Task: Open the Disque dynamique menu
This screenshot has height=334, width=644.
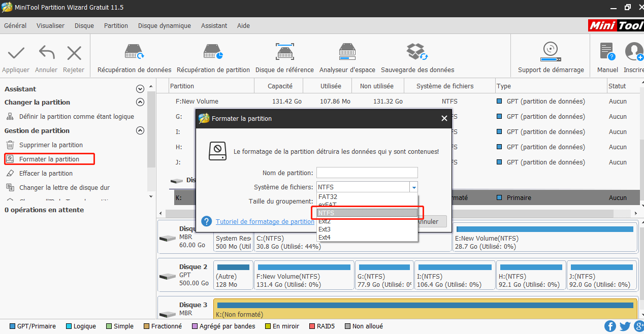Action: click(165, 26)
